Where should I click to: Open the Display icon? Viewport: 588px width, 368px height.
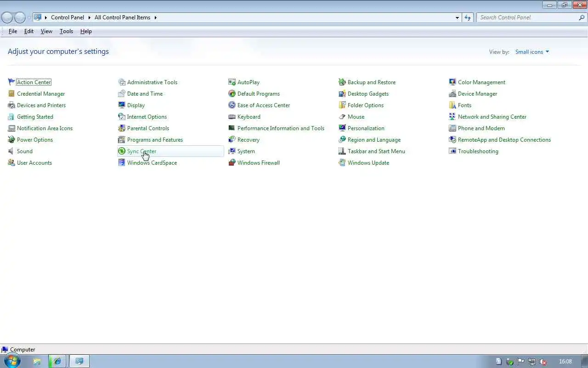coord(122,105)
